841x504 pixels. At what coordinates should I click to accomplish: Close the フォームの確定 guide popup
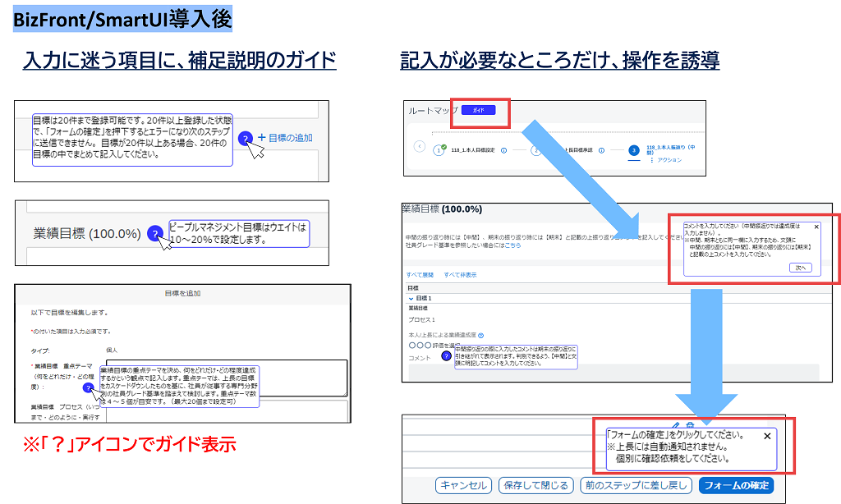click(x=767, y=436)
